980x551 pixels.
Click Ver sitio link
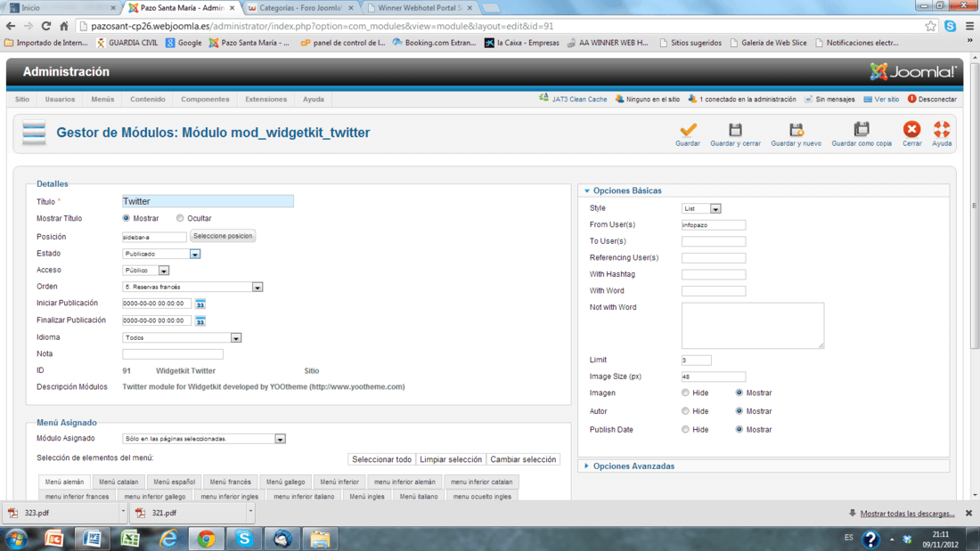coord(881,99)
